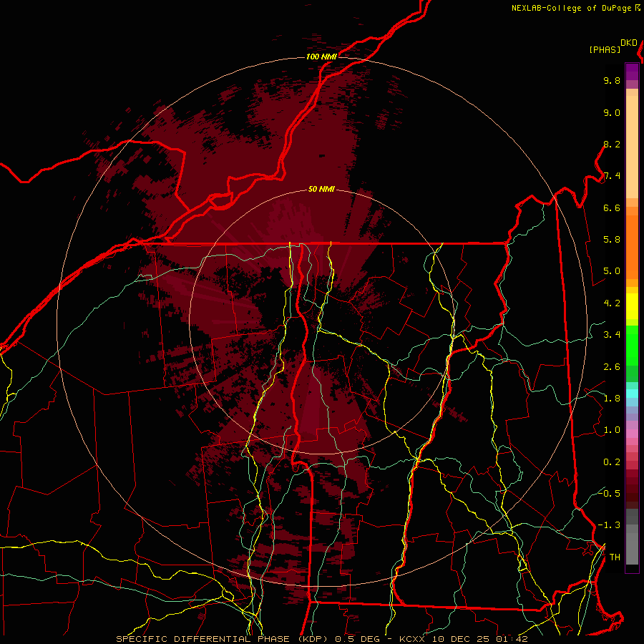The image size is (644, 644).
Task: Select the 7.4 scale value
Action: tap(612, 176)
